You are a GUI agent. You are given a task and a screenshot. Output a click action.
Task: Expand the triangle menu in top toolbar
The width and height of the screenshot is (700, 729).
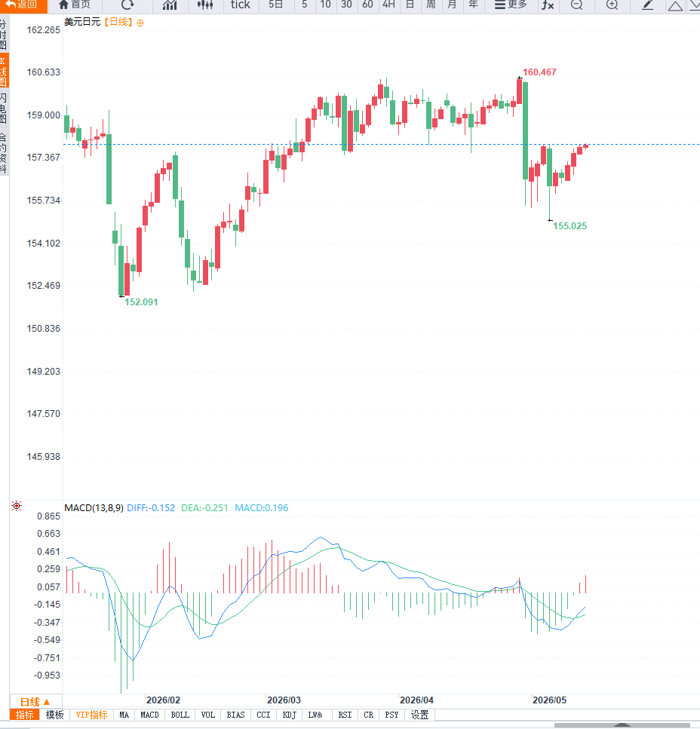point(675,5)
